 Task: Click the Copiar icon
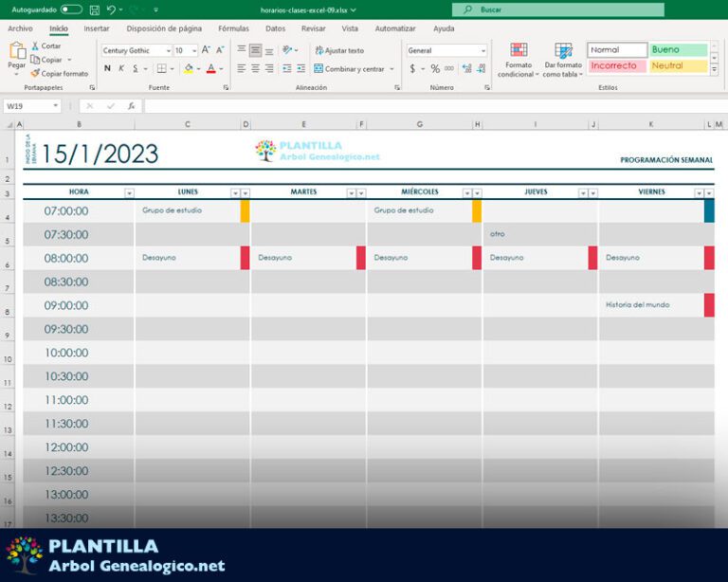[35, 60]
